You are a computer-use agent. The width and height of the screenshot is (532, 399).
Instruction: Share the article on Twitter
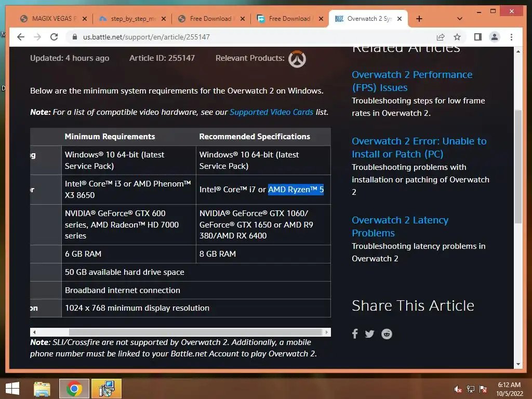369,334
